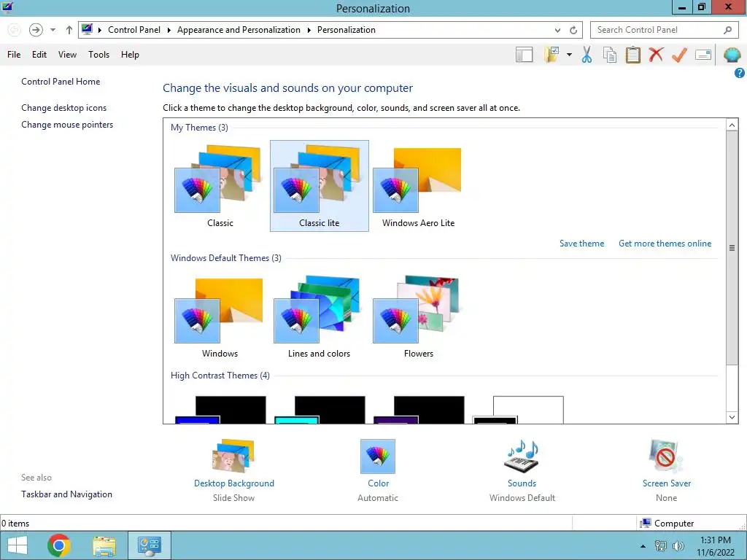Click the scissors Cut icon
Image resolution: width=747 pixels, height=560 pixels.
(x=587, y=55)
